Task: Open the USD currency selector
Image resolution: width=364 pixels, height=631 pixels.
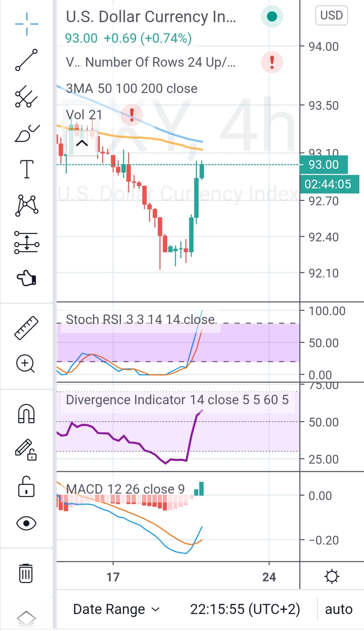Action: point(331,16)
